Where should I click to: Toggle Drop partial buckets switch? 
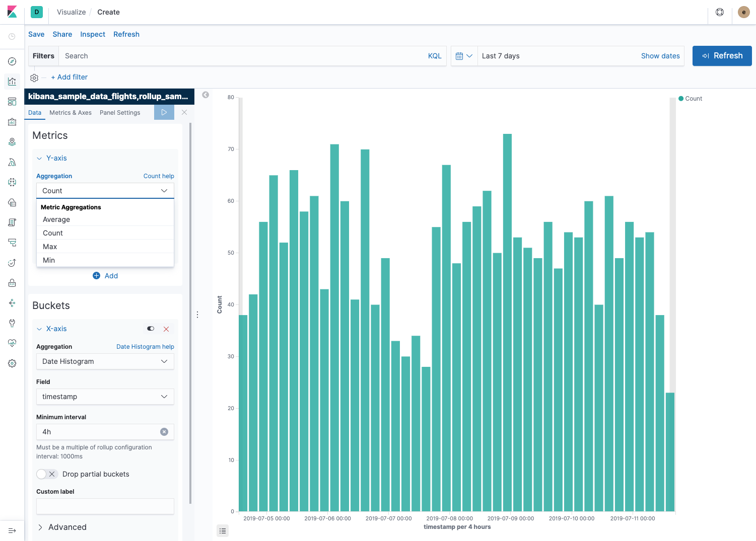[46, 474]
